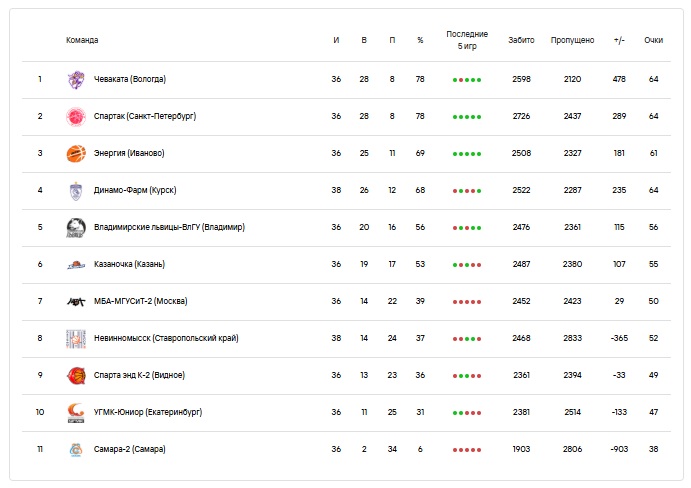Click the Спартак (Санкт-Петербург) team logo
Image resolution: width=691 pixels, height=488 pixels.
[x=76, y=117]
